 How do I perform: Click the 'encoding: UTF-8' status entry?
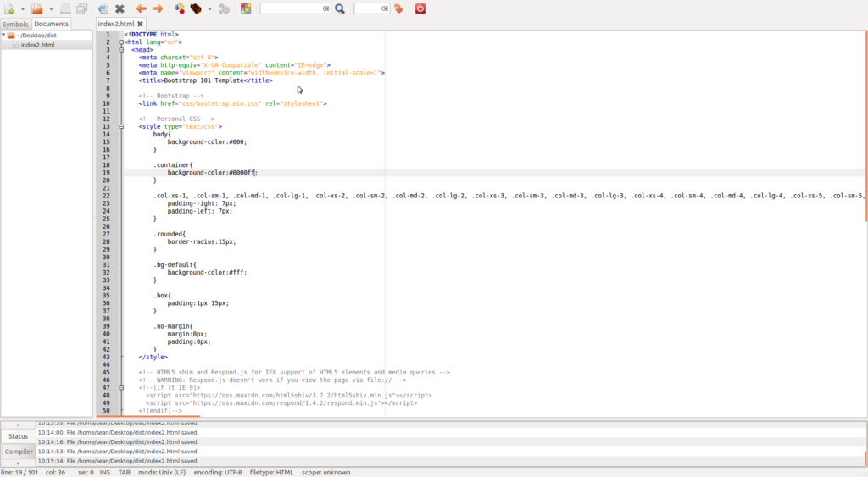[x=218, y=473]
